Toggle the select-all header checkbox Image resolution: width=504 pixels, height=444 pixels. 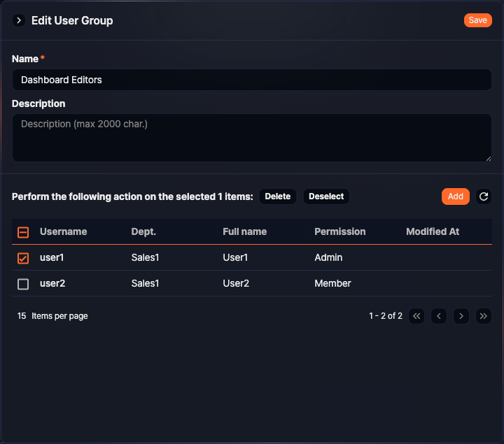click(23, 232)
